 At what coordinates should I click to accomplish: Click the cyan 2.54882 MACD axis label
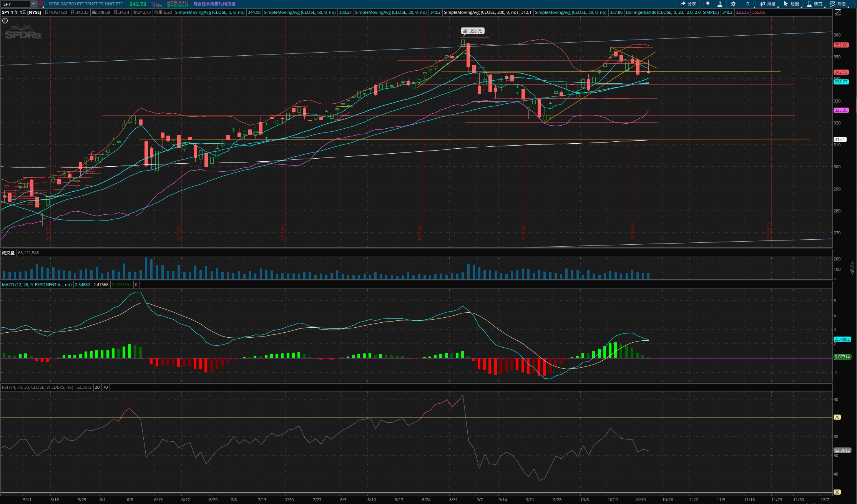pos(842,339)
